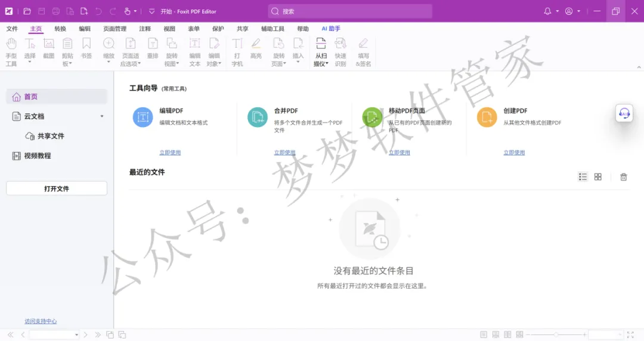Select single page view in status bar
This screenshot has width=644, height=341.
pos(484,335)
